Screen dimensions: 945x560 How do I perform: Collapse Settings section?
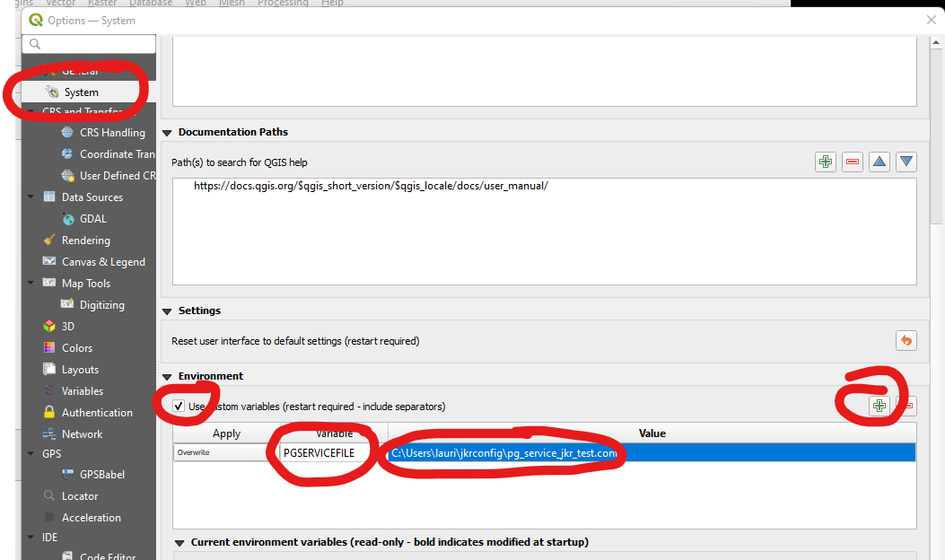[168, 311]
